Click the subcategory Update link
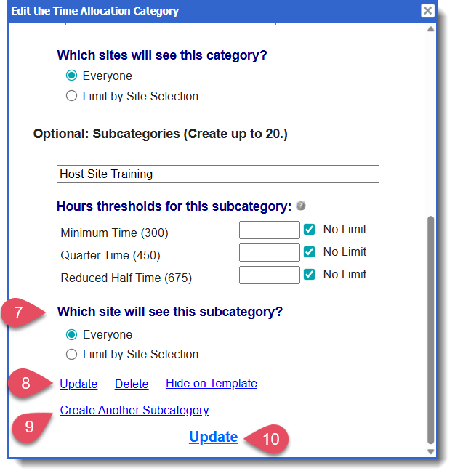This screenshot has width=455, height=476. (78, 384)
